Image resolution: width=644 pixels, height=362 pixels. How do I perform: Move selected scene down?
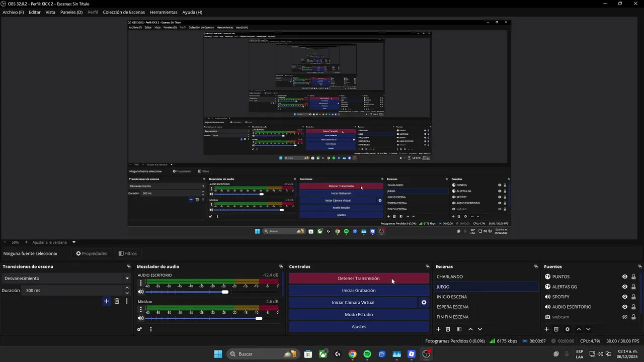pyautogui.click(x=480, y=329)
